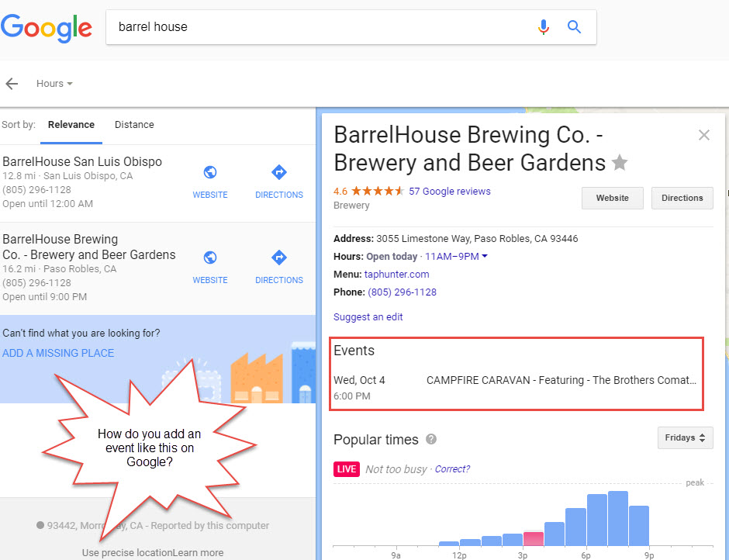The image size is (729, 560).
Task: Select the Distance sort tab
Action: 134,125
